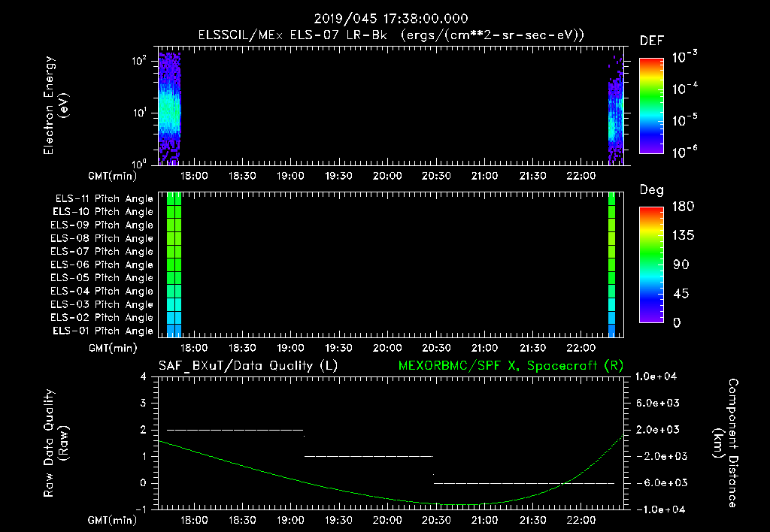Image resolution: width=770 pixels, height=532 pixels.
Task: Click the GMT(min) label under the bottom plot
Action: click(x=113, y=520)
